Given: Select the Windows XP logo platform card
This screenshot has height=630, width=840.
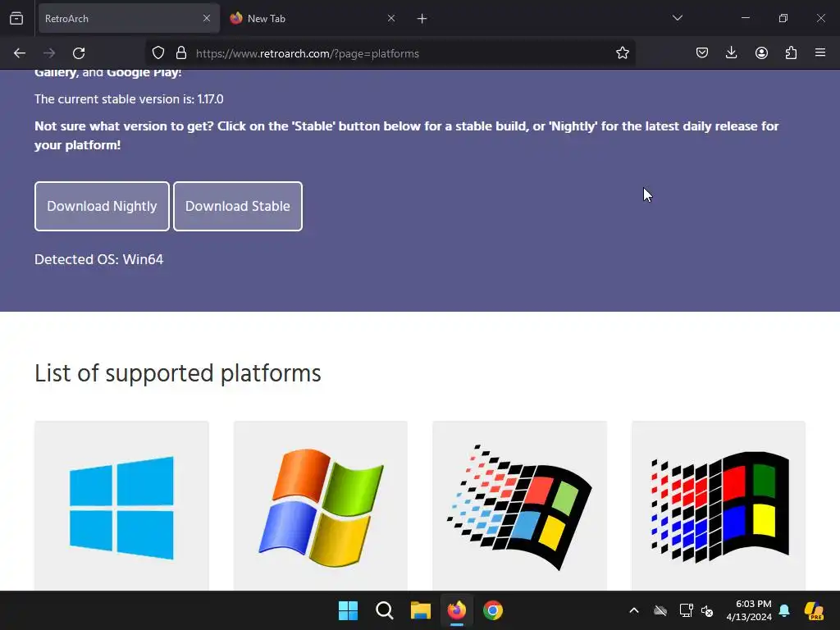Looking at the screenshot, I should click(x=321, y=506).
